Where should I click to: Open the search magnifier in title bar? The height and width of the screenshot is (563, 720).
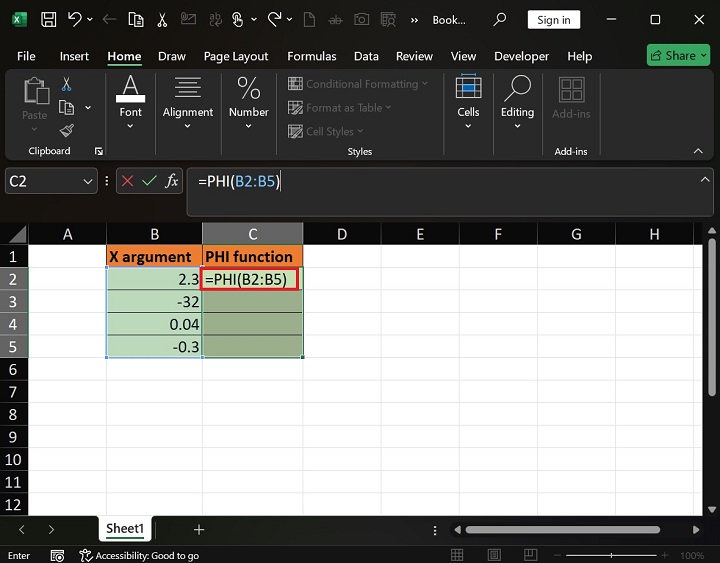pos(500,19)
